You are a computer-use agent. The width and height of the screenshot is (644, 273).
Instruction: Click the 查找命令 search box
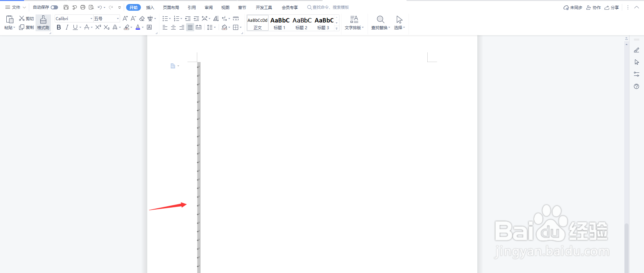(328, 7)
